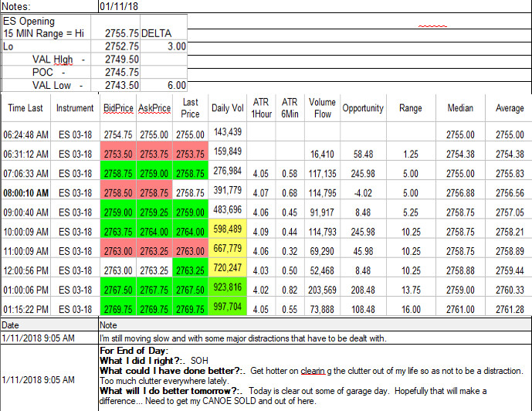Click the misspelled word clearin
Screen dimensions: 532x411
tap(313, 371)
